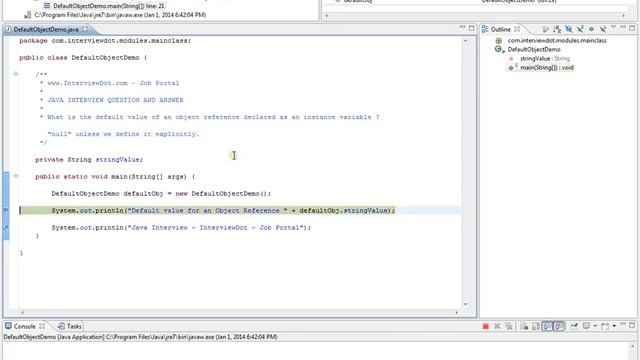Click the println Java Interview - InterviewDot line
The image size is (640, 360).
click(181, 227)
